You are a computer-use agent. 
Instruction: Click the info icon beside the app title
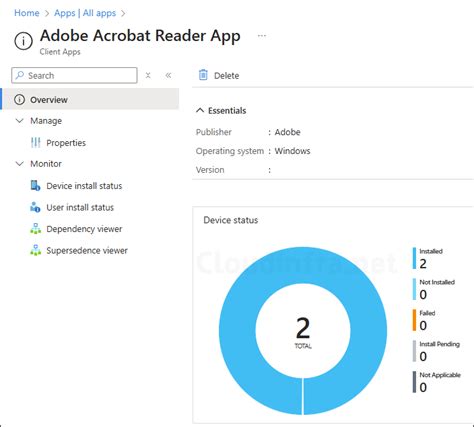(23, 41)
